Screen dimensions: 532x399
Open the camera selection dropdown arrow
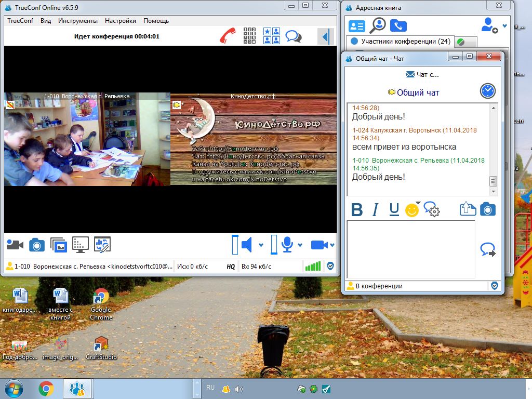[x=332, y=245]
